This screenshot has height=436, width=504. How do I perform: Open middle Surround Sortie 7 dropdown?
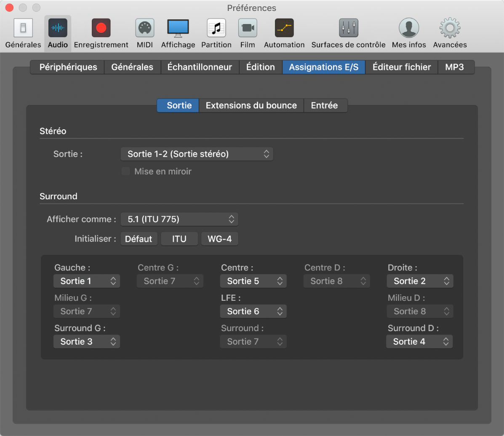253,342
